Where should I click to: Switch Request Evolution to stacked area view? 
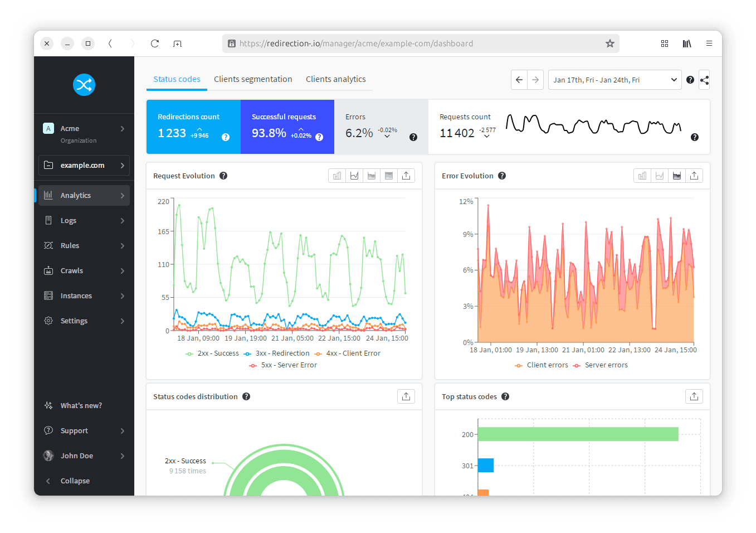coord(389,176)
